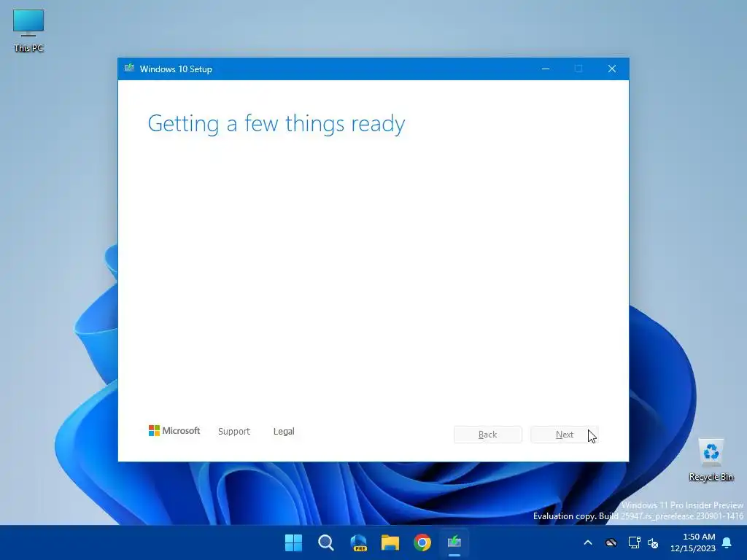Click the Windows 10 Setup title bar icon
The height and width of the screenshot is (560, 747).
point(129,69)
